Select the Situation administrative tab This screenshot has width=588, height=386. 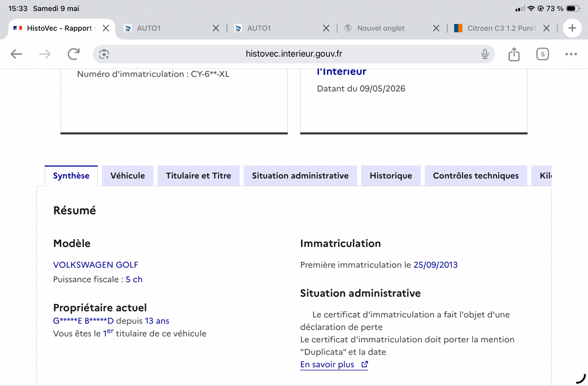point(300,176)
